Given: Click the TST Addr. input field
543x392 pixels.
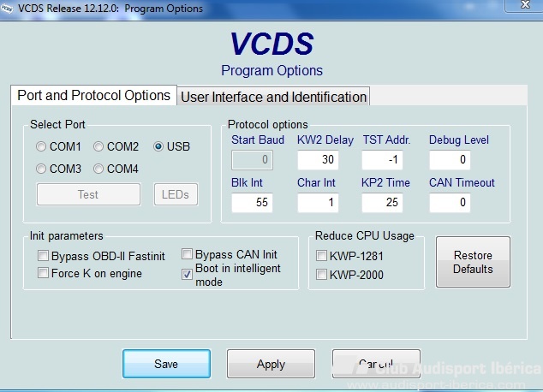Looking at the screenshot, I should coord(382,160).
